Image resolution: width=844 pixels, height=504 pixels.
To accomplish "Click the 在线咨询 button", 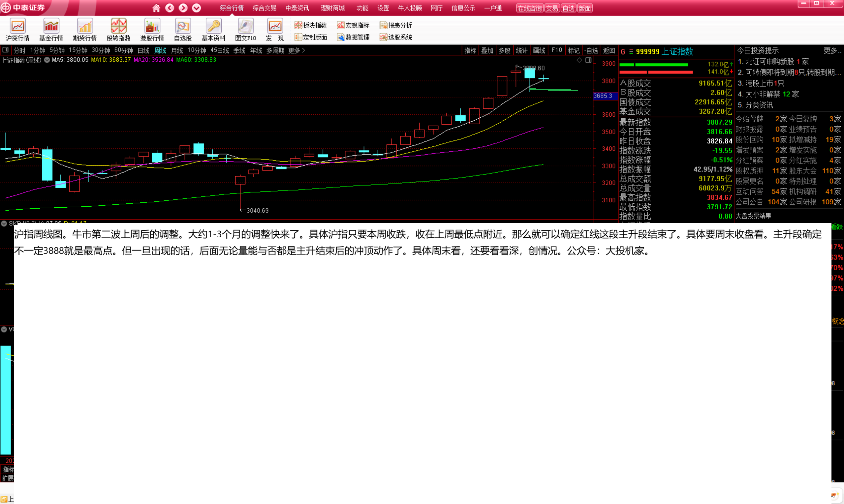I will (530, 8).
